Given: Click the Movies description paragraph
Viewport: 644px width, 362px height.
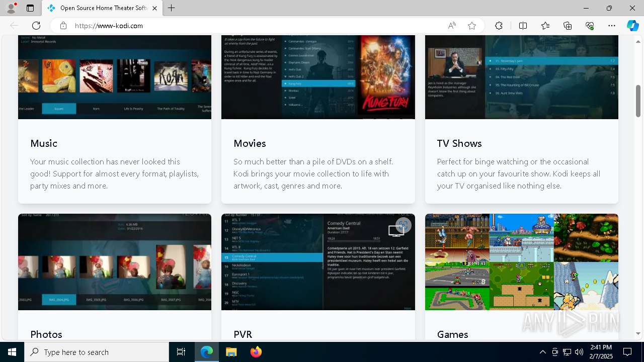Looking at the screenshot, I should (x=313, y=173).
